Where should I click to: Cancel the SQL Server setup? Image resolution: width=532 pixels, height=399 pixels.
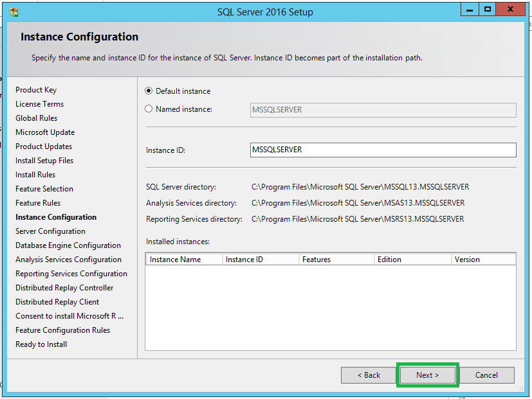coord(486,375)
